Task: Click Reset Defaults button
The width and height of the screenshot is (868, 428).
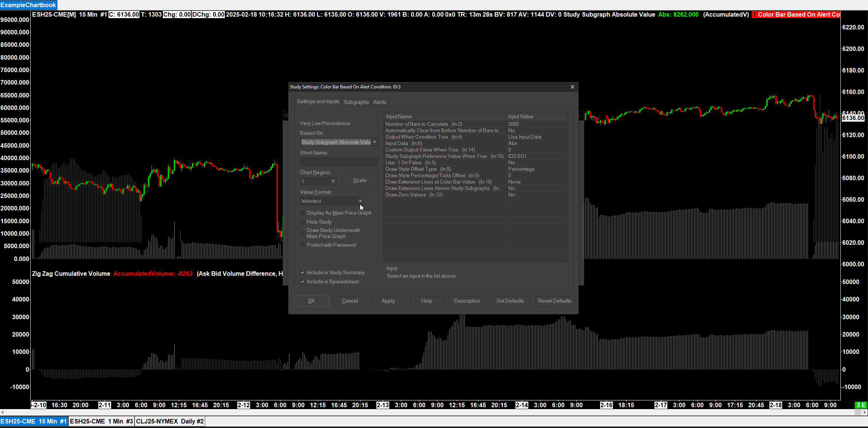Action: point(554,301)
